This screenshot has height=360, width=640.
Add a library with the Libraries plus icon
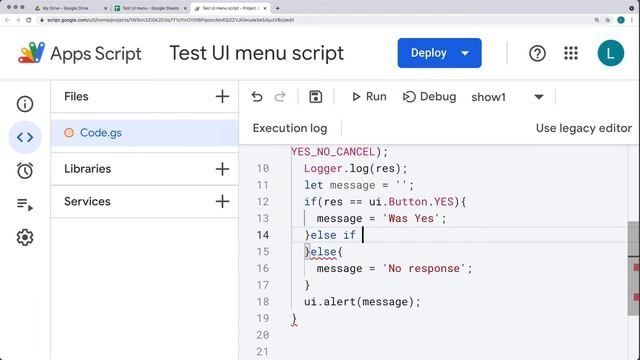222,169
